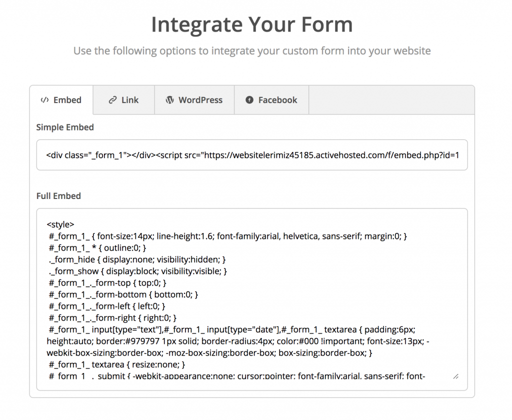This screenshot has height=420, width=512.
Task: Click the <style> line in Full Embed
Action: (x=60, y=224)
